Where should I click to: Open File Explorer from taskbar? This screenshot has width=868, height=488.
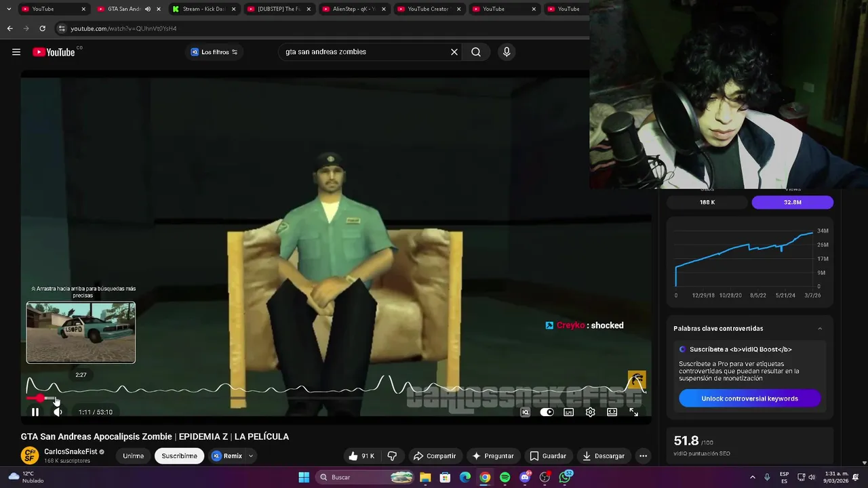tap(425, 477)
